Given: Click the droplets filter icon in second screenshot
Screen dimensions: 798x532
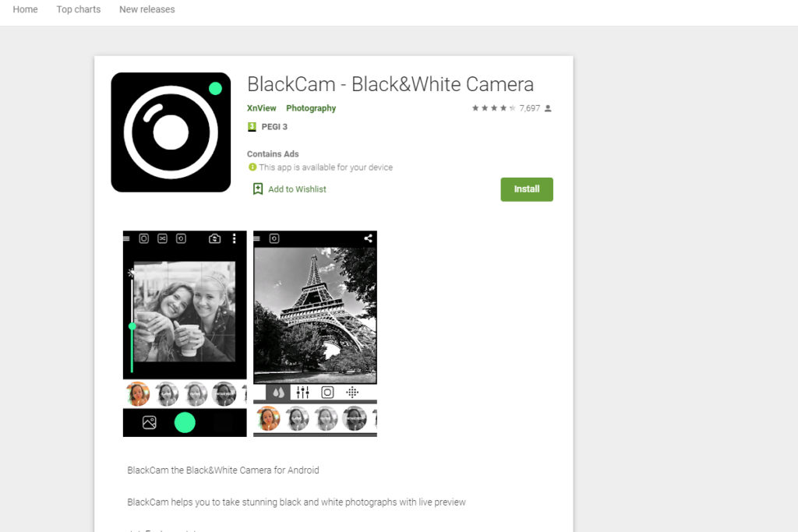Looking at the screenshot, I should point(278,392).
